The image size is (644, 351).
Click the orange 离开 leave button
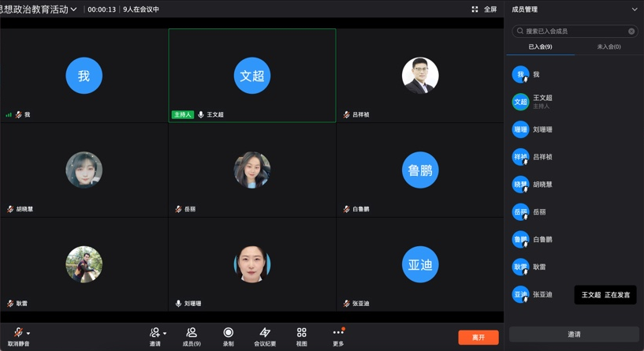(478, 338)
